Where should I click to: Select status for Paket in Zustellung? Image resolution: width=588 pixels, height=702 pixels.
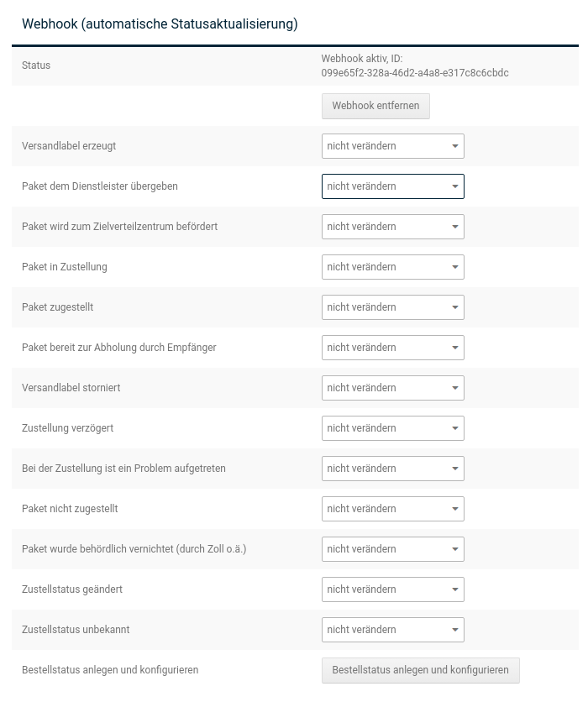[392, 267]
